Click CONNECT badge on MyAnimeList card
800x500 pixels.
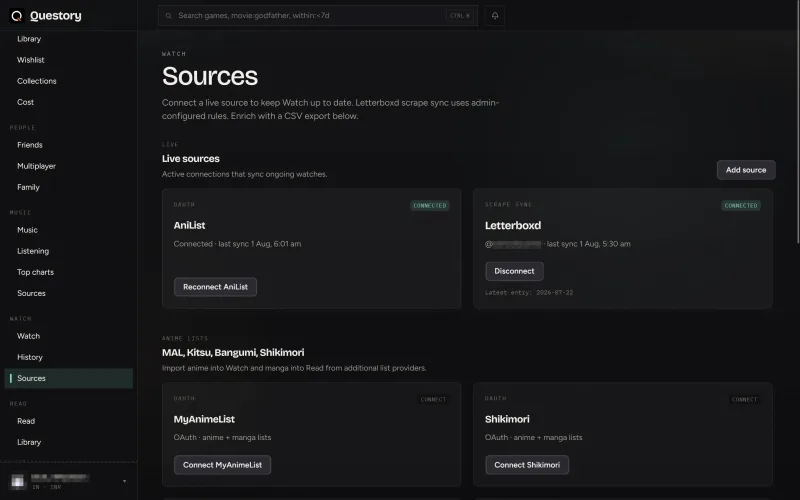point(433,399)
